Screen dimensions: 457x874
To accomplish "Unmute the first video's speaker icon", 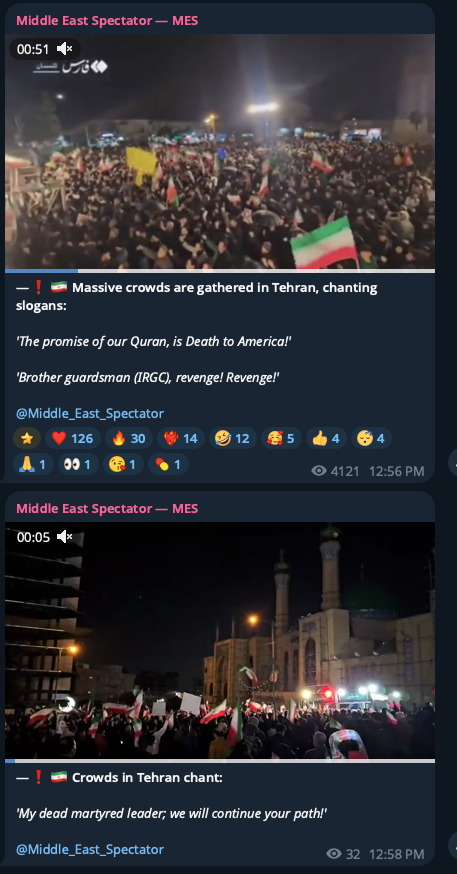I will pos(65,49).
